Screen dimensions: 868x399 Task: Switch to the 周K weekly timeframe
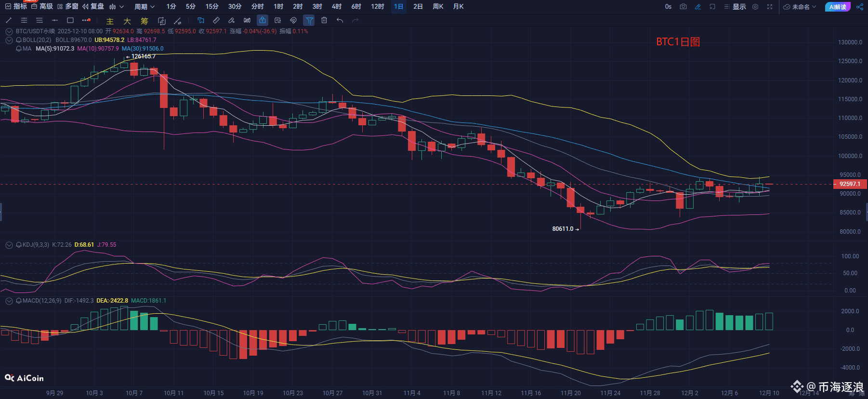coord(438,7)
